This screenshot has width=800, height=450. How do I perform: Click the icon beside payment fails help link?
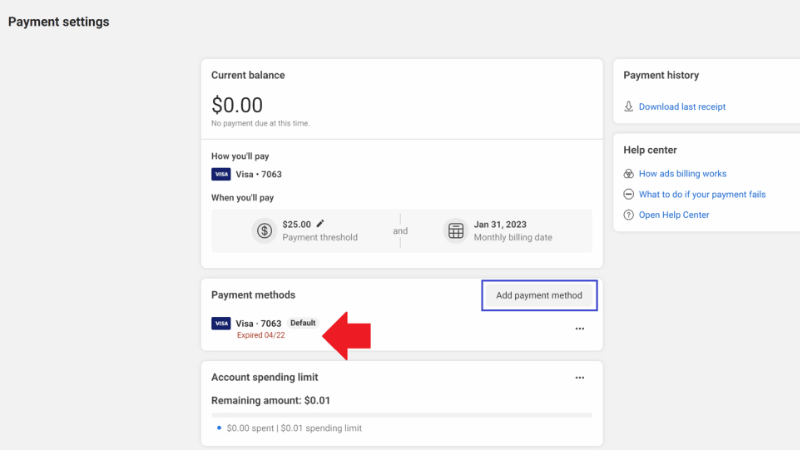click(629, 194)
